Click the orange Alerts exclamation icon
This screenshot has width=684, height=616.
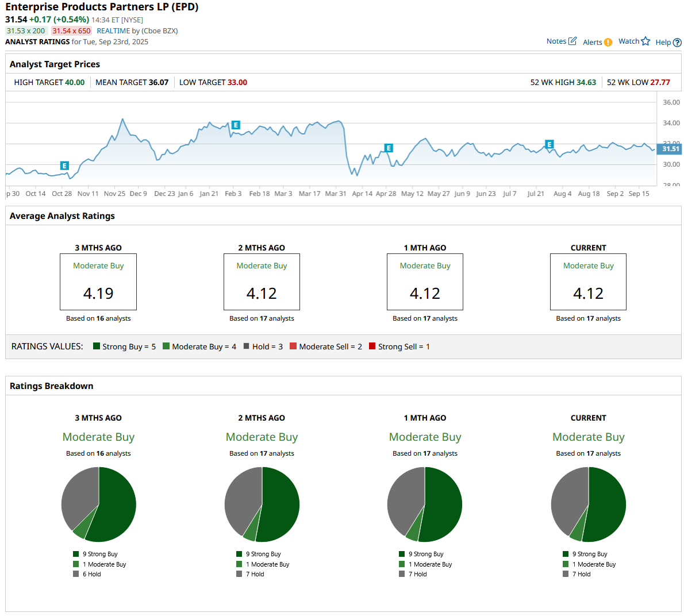[x=608, y=42]
